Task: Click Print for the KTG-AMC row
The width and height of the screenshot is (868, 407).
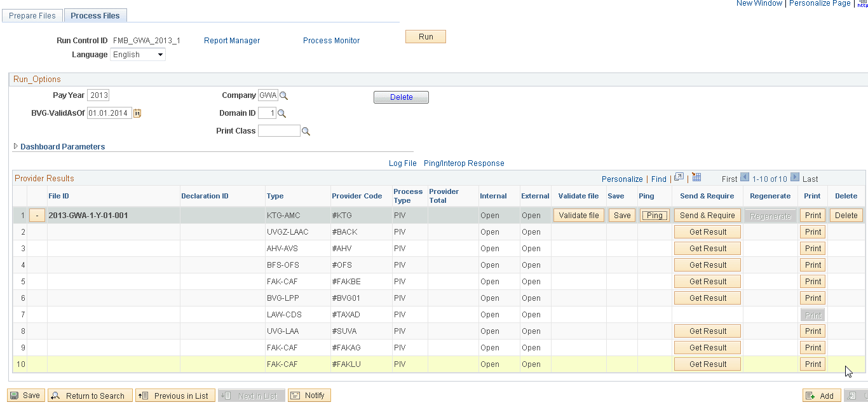Action: click(x=813, y=216)
